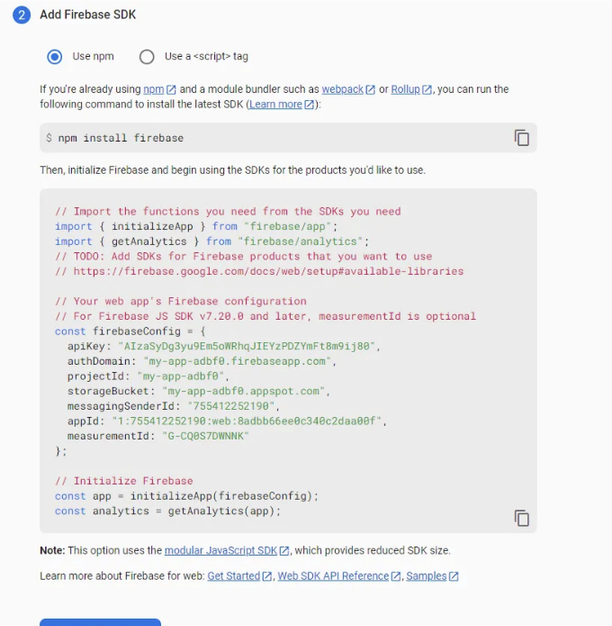
Task: Open the Rollup link
Action: [405, 89]
